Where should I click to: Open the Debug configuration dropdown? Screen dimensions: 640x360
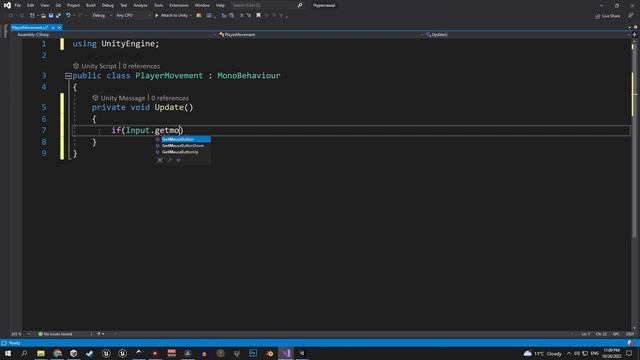pyautogui.click(x=102, y=16)
